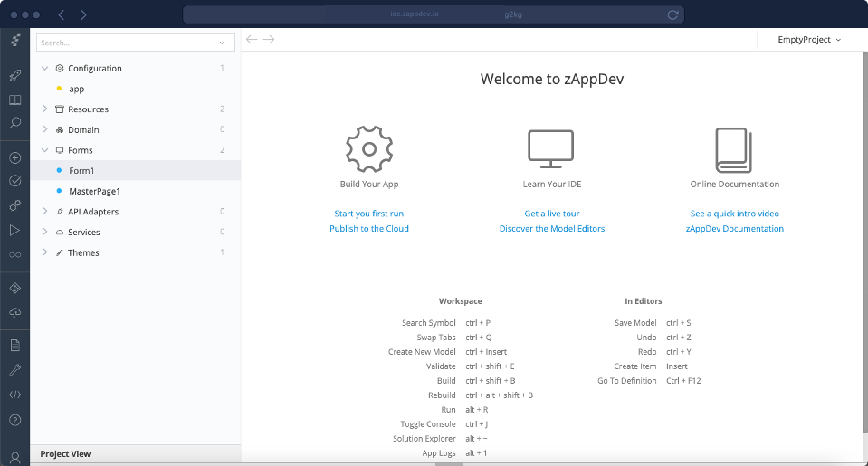Click the magnifier search icon in sidebar
The width and height of the screenshot is (868, 466).
[x=14, y=123]
